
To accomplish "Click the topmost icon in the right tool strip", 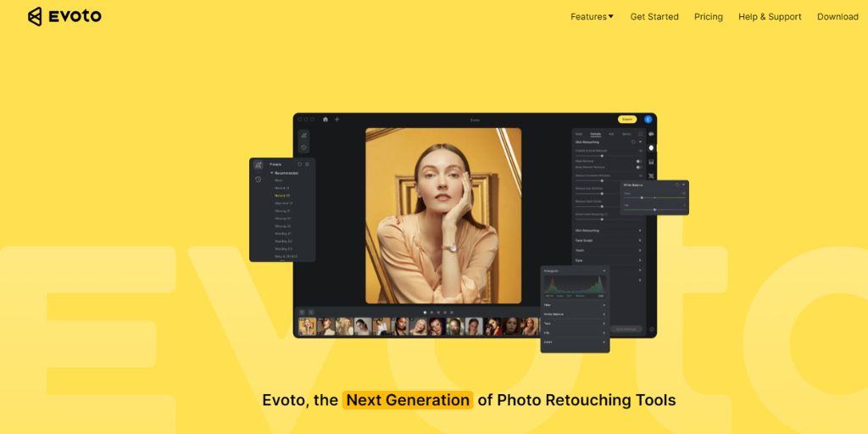I will click(x=651, y=134).
